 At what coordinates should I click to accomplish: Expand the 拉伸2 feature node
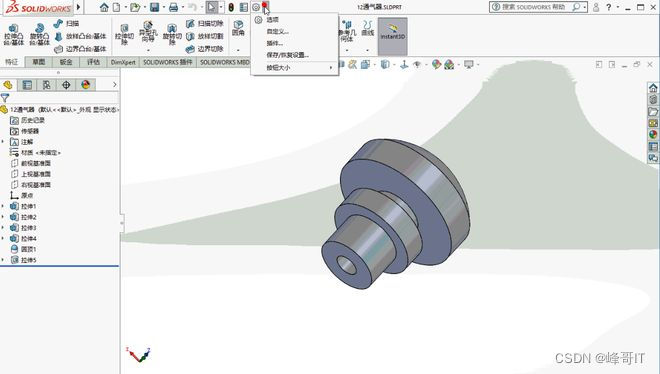pos(3,217)
